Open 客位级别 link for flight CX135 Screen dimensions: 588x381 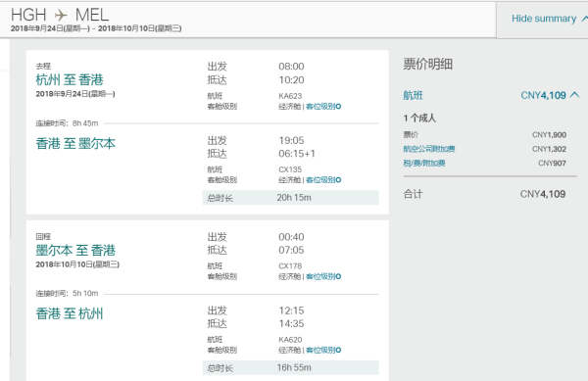[x=323, y=180]
